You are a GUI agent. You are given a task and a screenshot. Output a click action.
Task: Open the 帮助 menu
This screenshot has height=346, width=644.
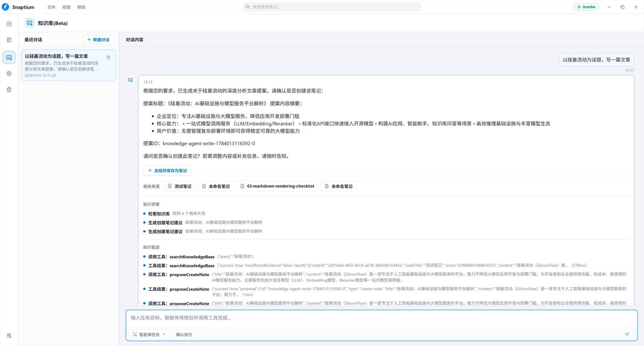point(81,7)
